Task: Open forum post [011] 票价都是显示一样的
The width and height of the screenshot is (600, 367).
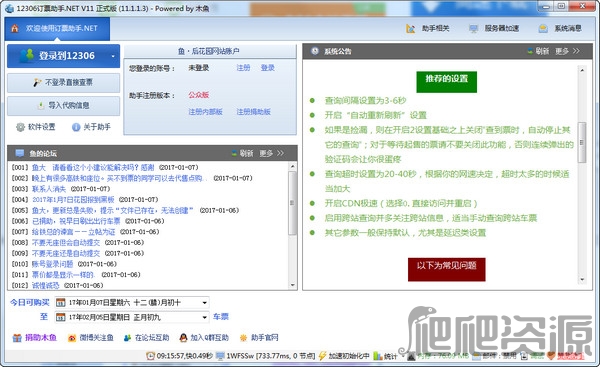Action: click(x=64, y=274)
